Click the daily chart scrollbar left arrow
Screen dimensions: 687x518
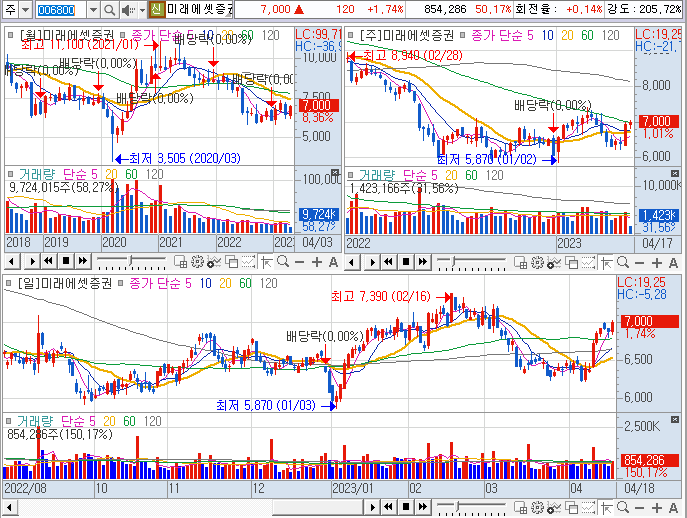coord(10,507)
